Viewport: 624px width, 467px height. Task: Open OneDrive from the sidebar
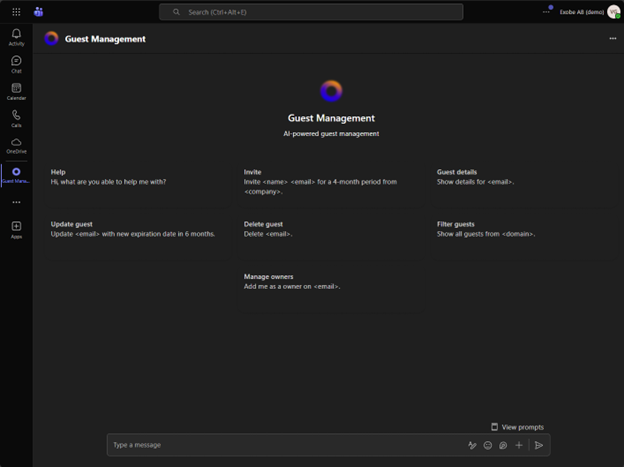point(16,145)
